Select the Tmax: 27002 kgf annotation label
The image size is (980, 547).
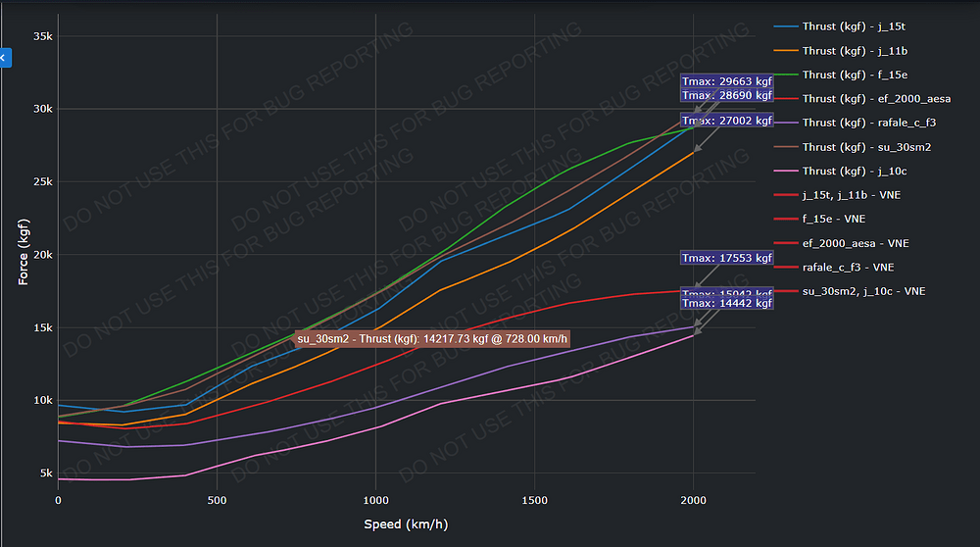click(727, 123)
